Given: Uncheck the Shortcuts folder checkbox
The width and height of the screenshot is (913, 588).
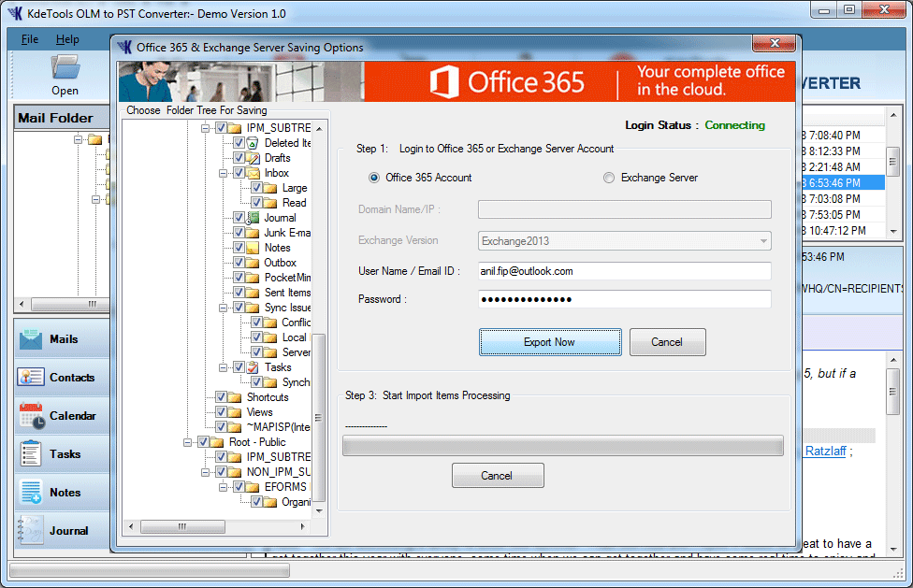Looking at the screenshot, I should click(x=222, y=397).
